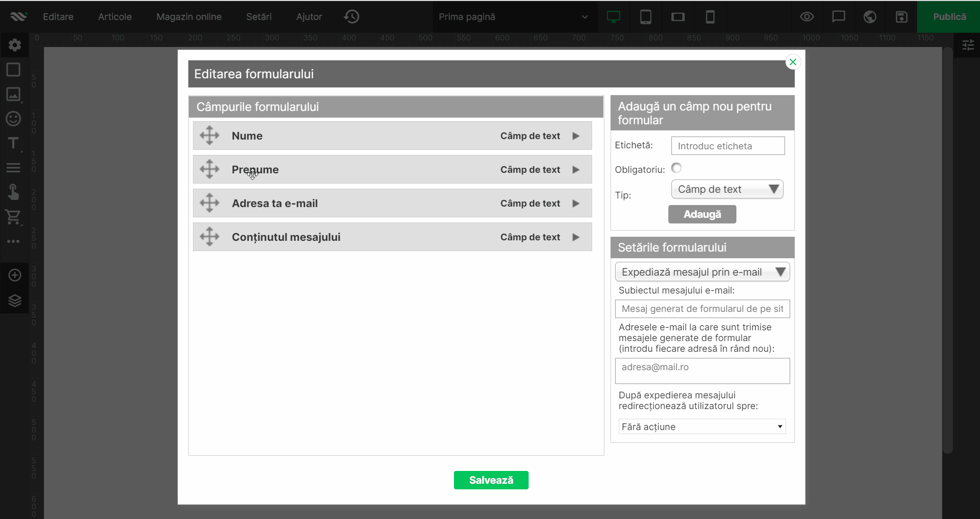This screenshot has width=980, height=519.
Task: Close the form editor dialog
Action: (x=793, y=62)
